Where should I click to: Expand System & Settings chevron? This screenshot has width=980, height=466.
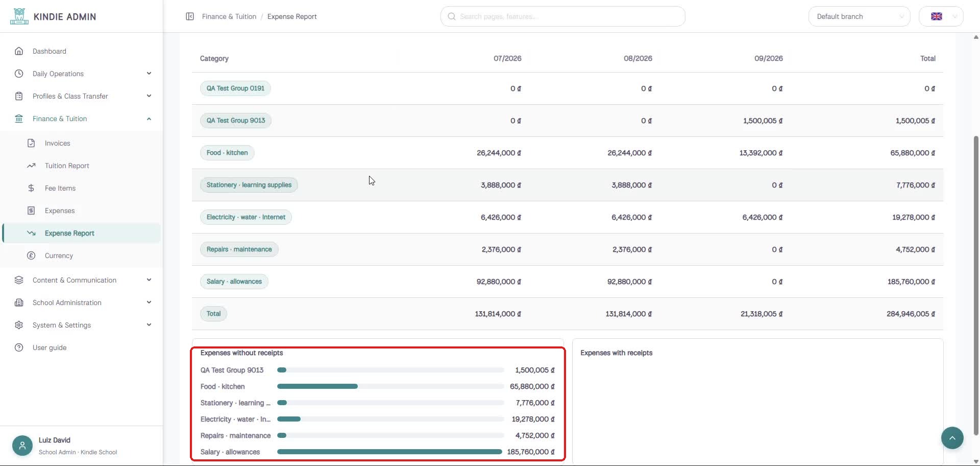click(149, 325)
